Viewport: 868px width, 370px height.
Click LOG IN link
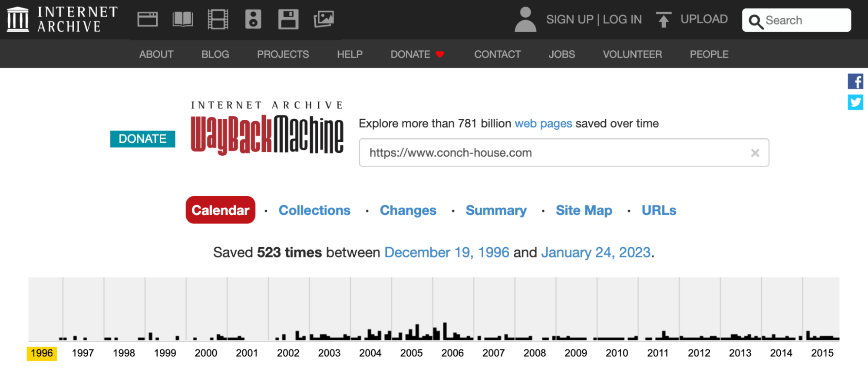click(622, 20)
